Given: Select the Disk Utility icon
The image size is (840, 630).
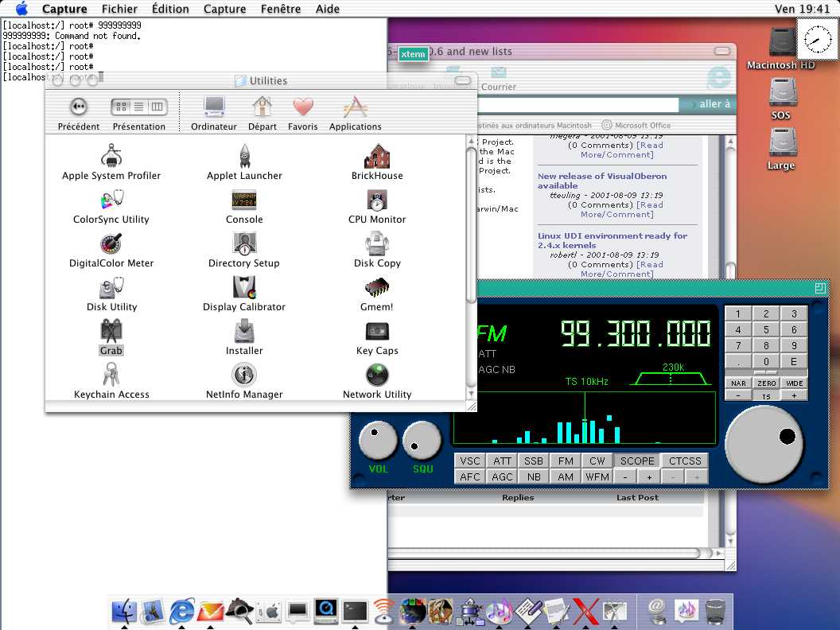Looking at the screenshot, I should point(111,288).
